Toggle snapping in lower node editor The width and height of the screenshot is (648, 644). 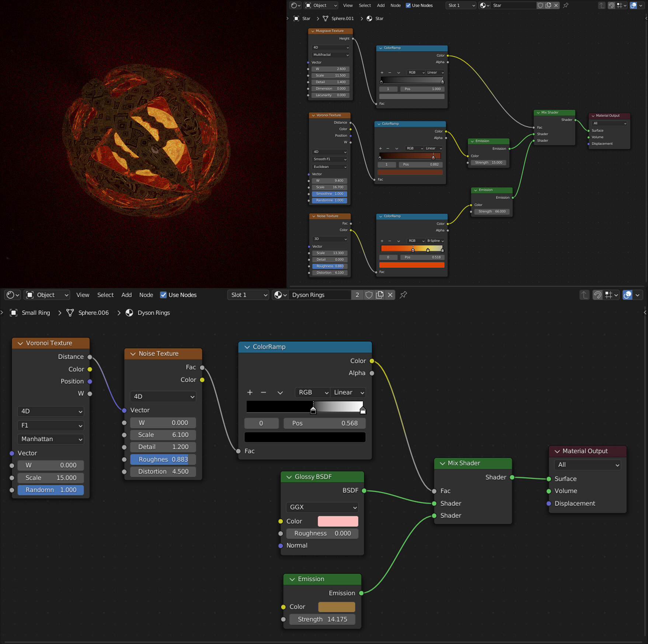598,295
